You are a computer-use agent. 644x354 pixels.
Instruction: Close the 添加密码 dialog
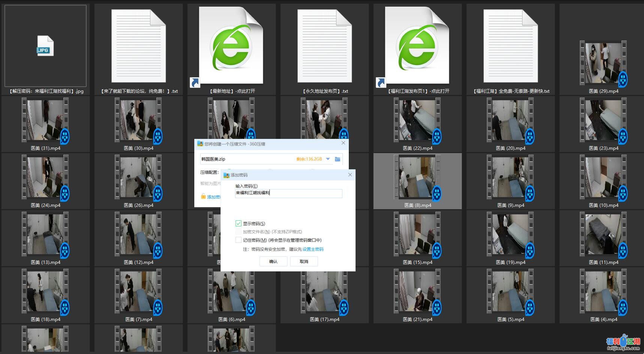point(350,175)
